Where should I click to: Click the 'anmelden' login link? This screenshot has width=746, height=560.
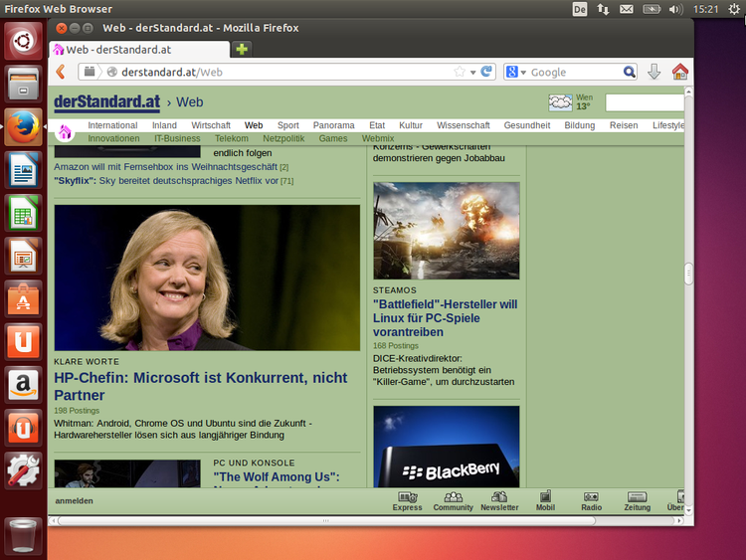[74, 501]
